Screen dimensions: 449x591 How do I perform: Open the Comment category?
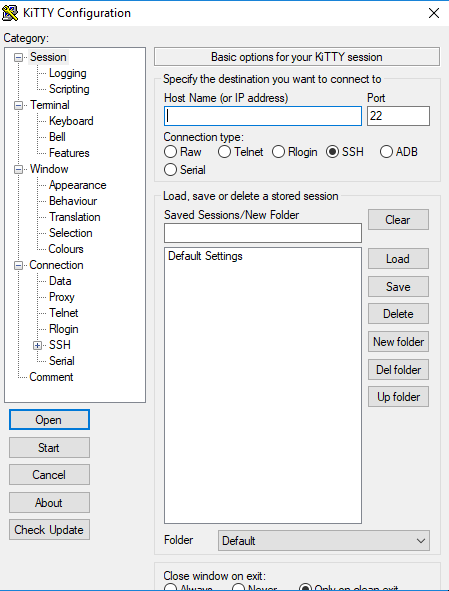click(x=51, y=377)
